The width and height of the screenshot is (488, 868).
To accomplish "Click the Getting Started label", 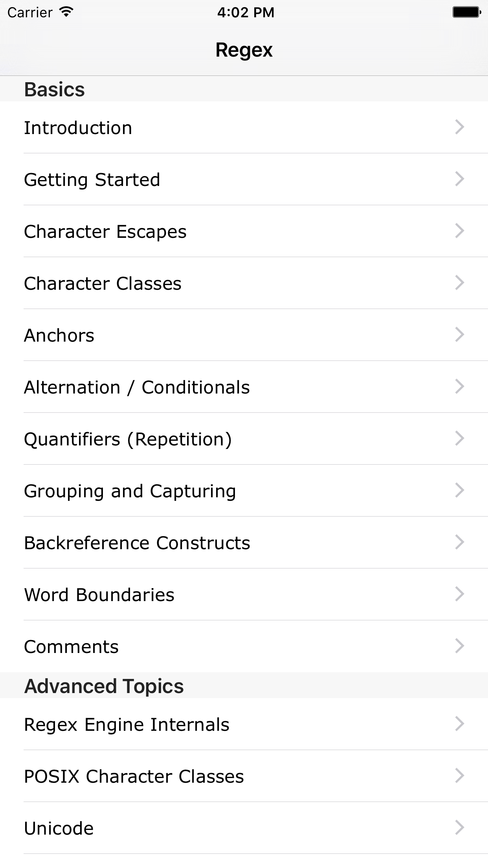I will 92,180.
